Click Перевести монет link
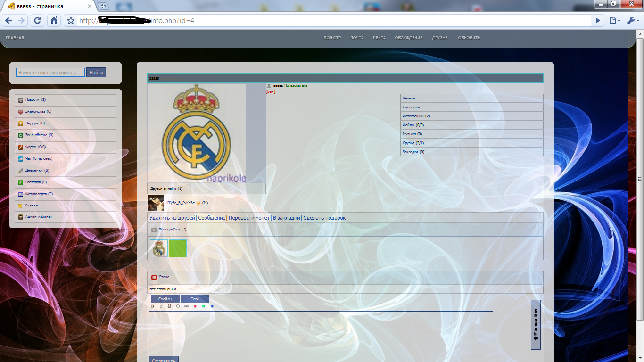644x362 pixels. coord(249,218)
